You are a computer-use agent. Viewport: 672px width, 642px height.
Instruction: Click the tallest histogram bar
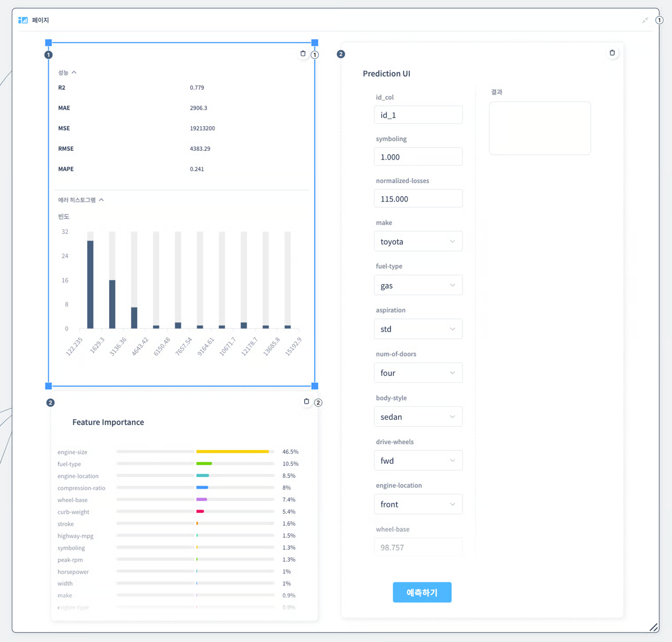90,284
